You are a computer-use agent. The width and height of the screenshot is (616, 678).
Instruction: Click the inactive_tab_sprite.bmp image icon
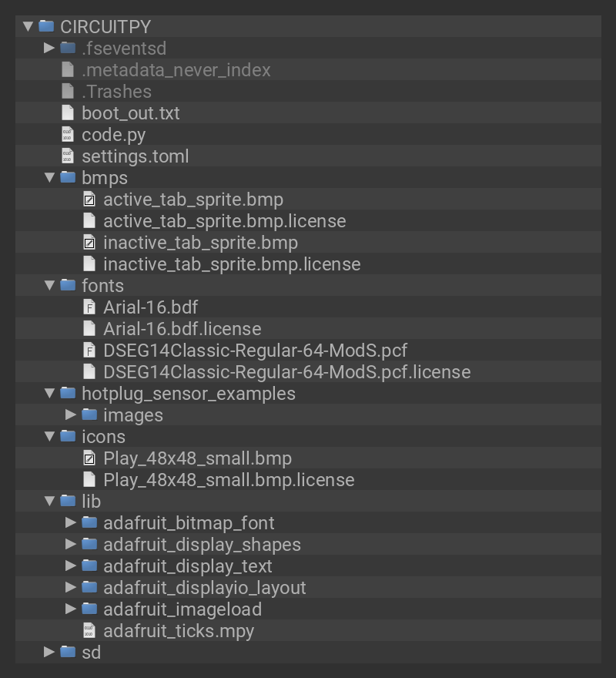click(x=89, y=243)
